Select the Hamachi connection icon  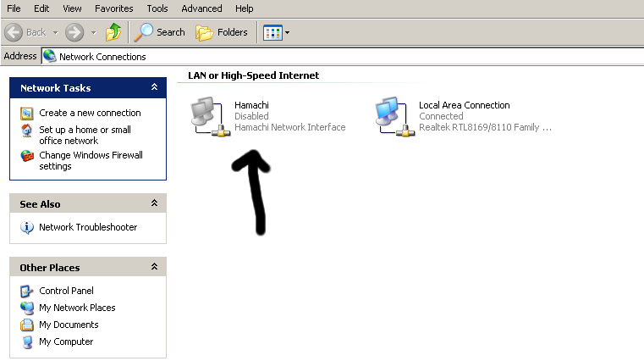coord(210,117)
